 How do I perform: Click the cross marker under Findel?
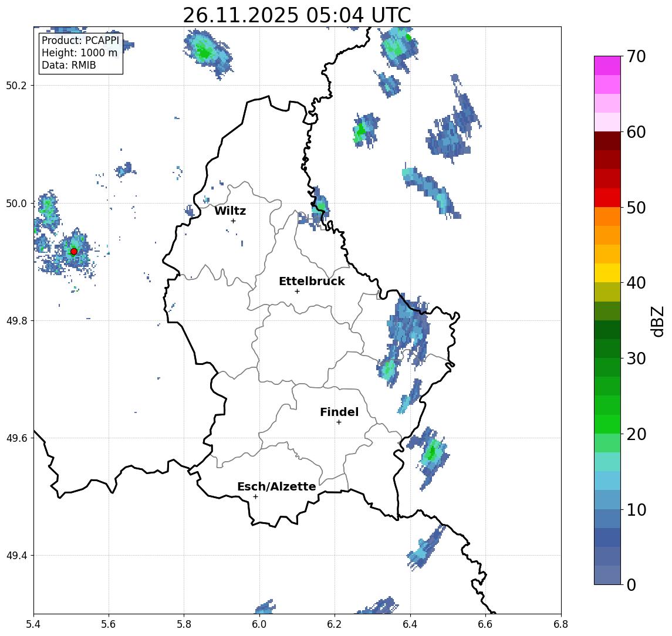(339, 422)
